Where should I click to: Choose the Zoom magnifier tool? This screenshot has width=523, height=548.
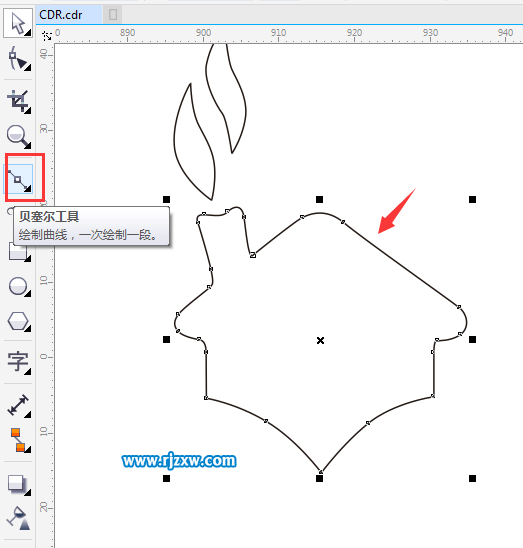tap(18, 136)
